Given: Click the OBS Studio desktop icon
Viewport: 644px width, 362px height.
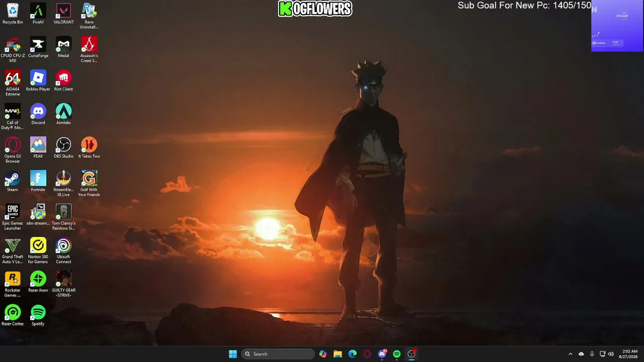Looking at the screenshot, I should pos(63,148).
